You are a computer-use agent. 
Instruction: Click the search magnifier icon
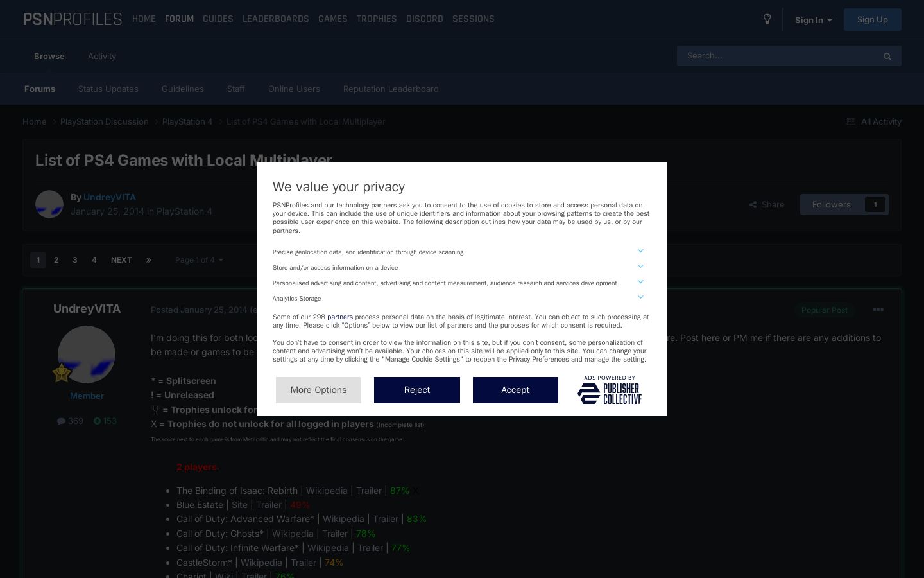pyautogui.click(x=887, y=57)
